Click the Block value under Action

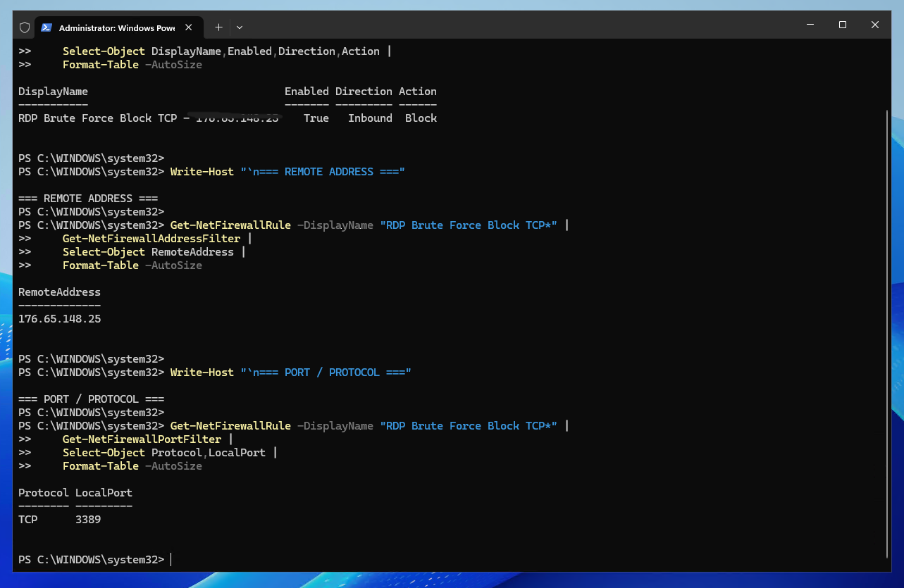pyautogui.click(x=421, y=118)
